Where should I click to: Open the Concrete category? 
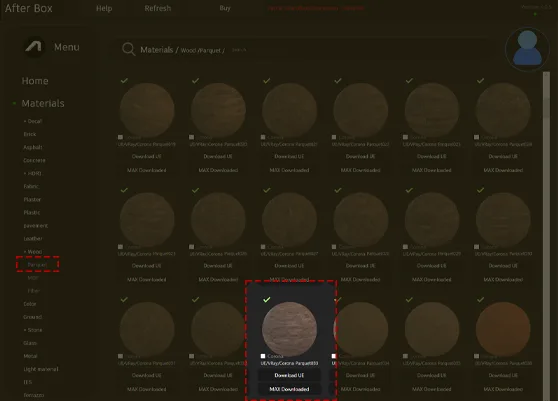pyautogui.click(x=34, y=160)
